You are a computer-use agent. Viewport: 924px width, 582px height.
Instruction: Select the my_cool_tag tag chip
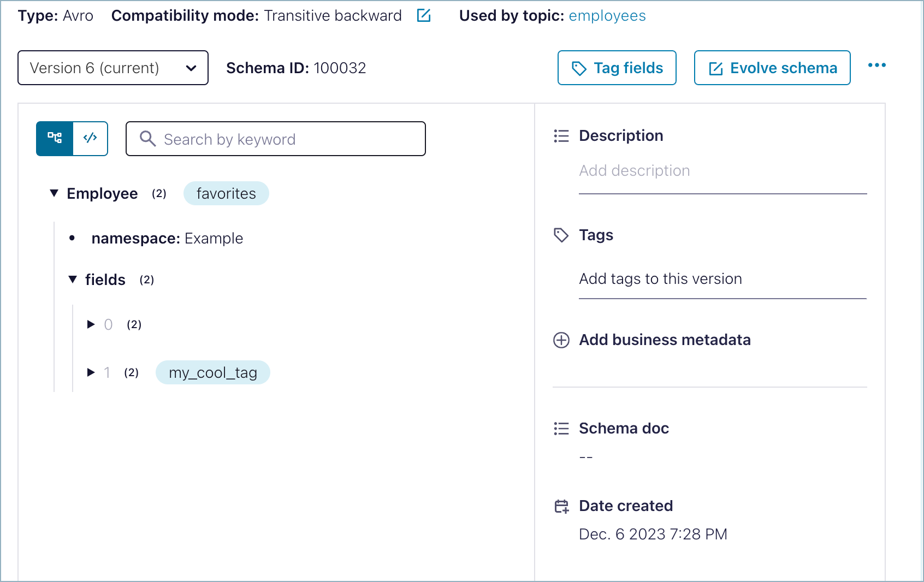click(212, 373)
